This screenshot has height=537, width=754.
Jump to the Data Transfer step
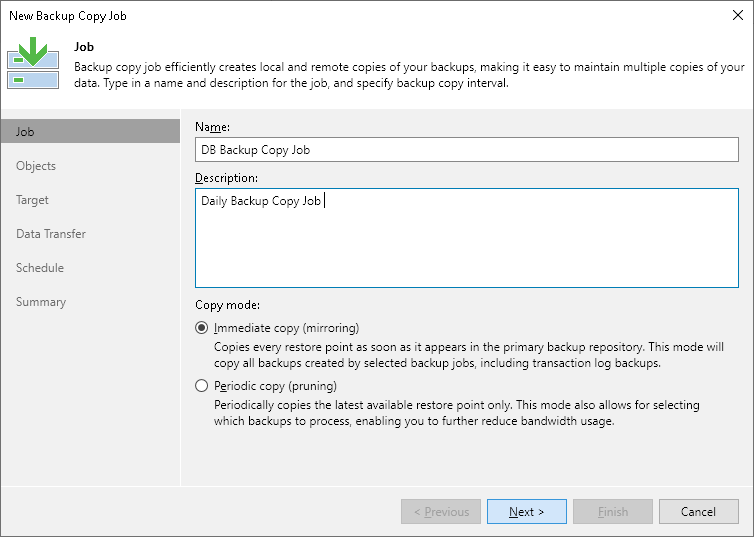click(x=51, y=234)
